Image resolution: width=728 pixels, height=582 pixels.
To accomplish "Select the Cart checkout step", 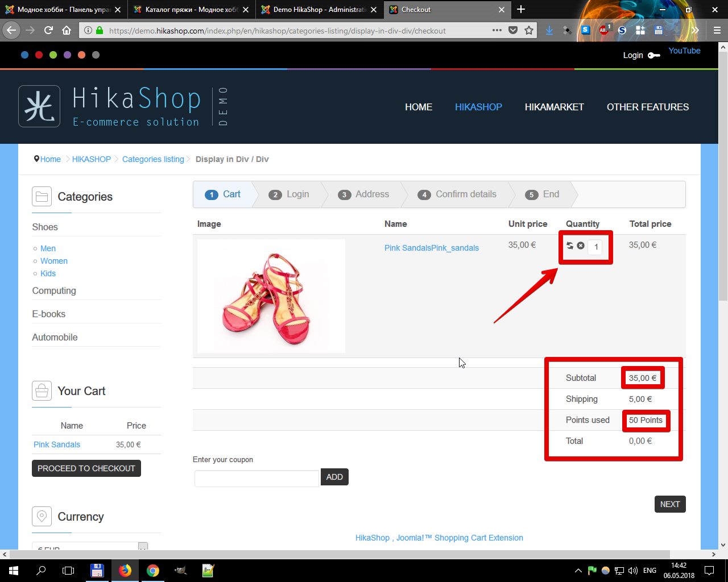I will click(x=222, y=194).
